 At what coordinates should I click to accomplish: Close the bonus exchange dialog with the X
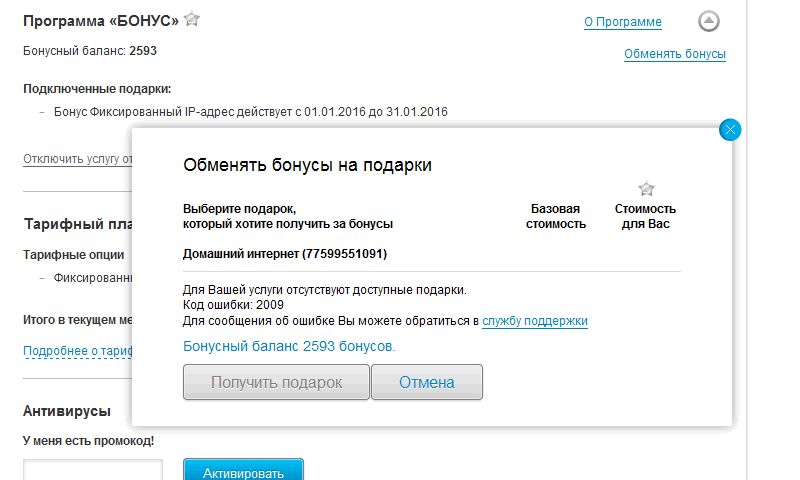pyautogui.click(x=730, y=129)
